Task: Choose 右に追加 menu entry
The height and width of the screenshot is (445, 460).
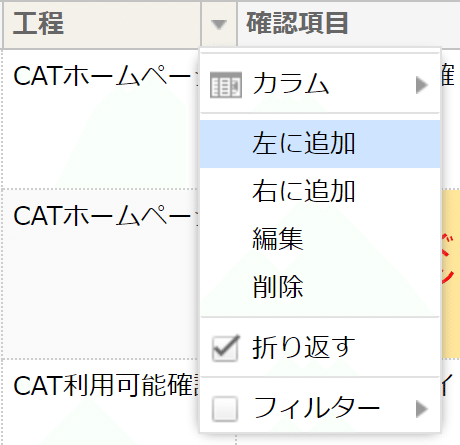Action: [x=320, y=191]
